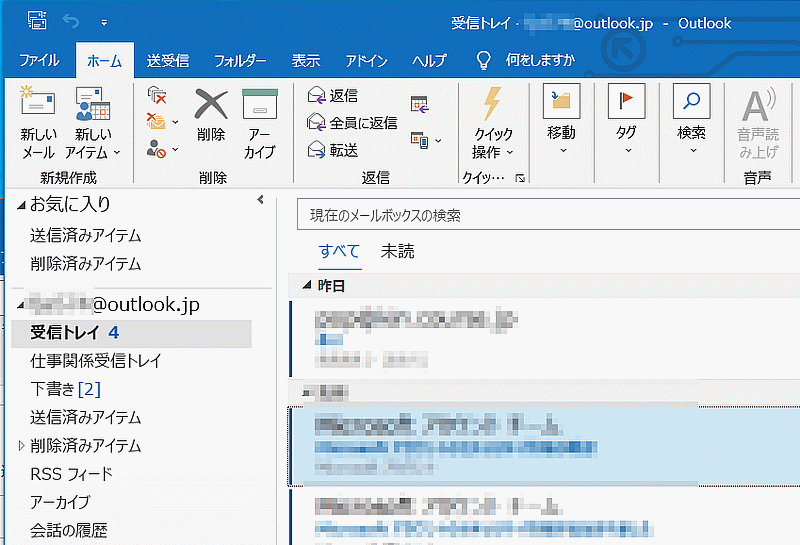Open the New Items (新しいアイテム) icon

pyautogui.click(x=92, y=103)
